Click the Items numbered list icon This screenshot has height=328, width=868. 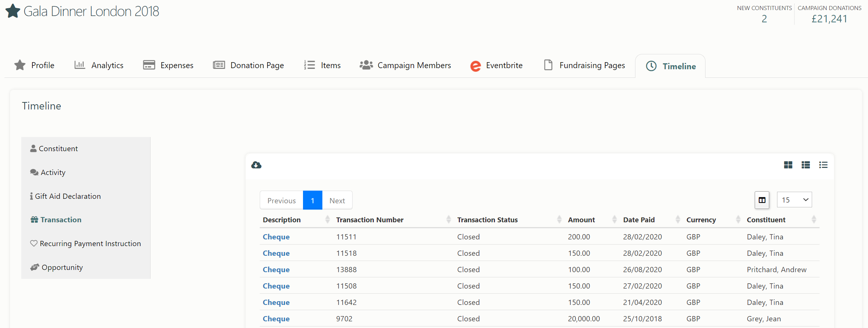(x=309, y=65)
